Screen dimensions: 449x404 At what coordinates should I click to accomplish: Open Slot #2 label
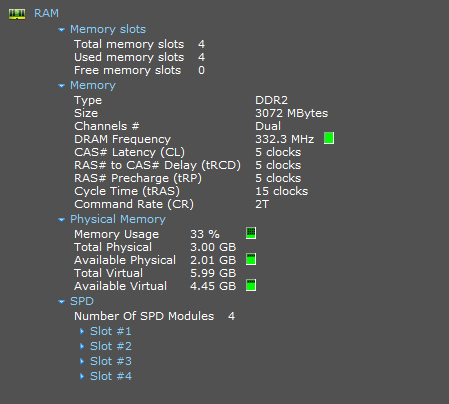pyautogui.click(x=111, y=346)
